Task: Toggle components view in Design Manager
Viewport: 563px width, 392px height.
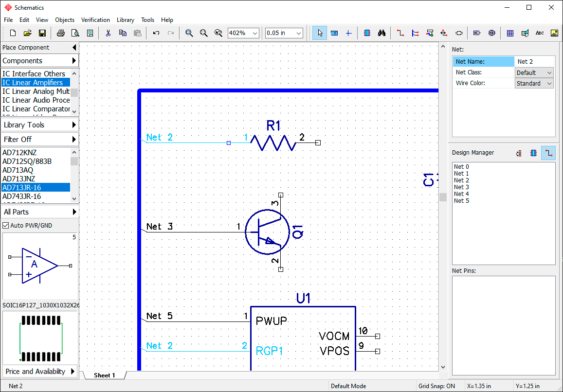Action: 533,153
